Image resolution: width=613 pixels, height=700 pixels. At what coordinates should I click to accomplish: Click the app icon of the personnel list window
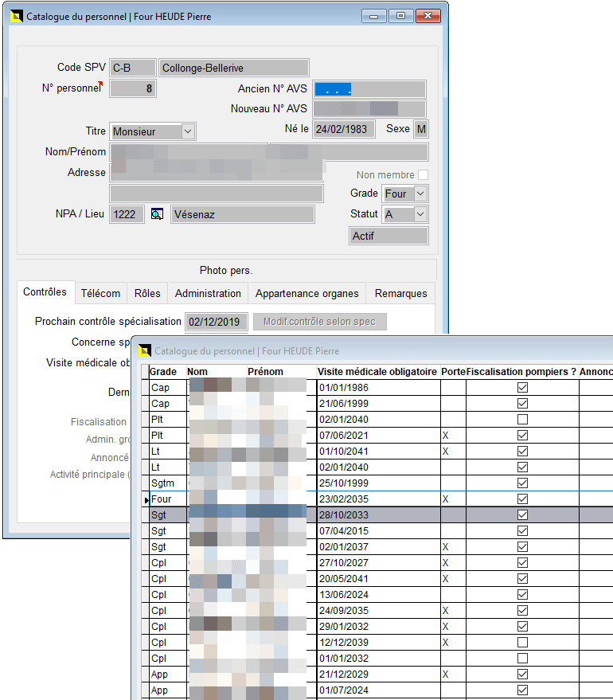pos(144,350)
